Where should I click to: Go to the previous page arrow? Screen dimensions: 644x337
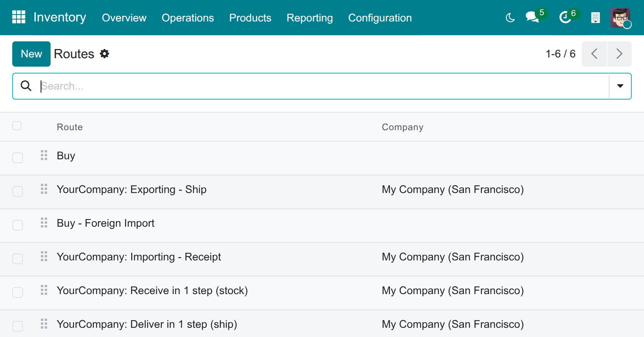coord(594,54)
